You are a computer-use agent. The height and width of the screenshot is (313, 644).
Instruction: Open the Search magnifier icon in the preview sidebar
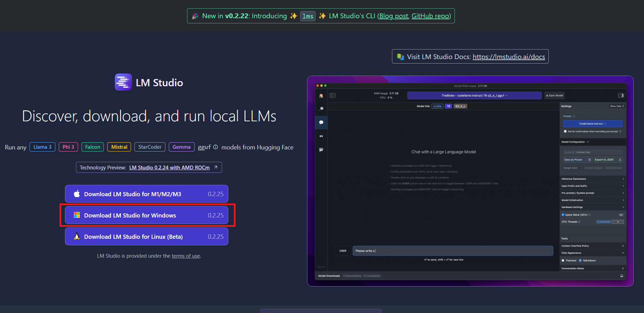(321, 109)
